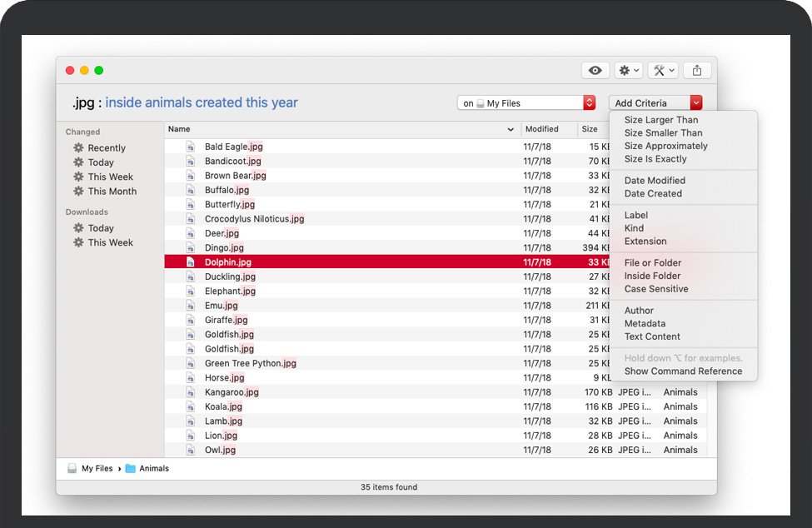Click the green full screen window button

(x=99, y=71)
